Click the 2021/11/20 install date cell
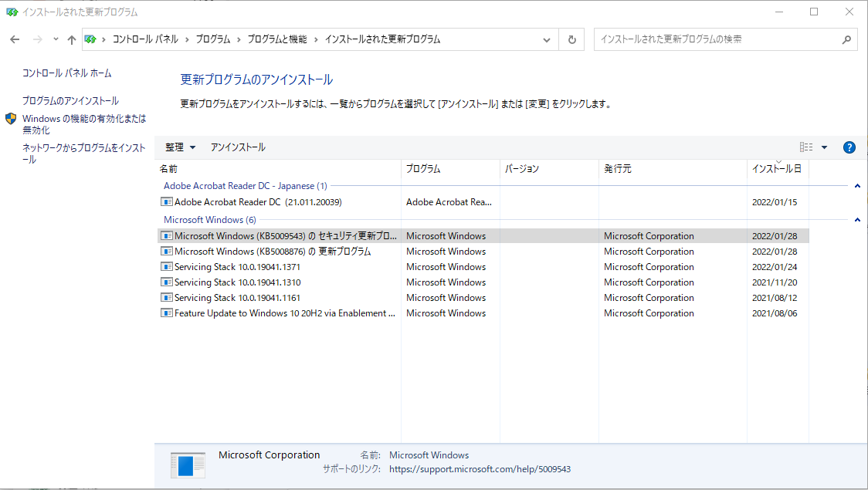This screenshot has width=868, height=490. [x=775, y=282]
